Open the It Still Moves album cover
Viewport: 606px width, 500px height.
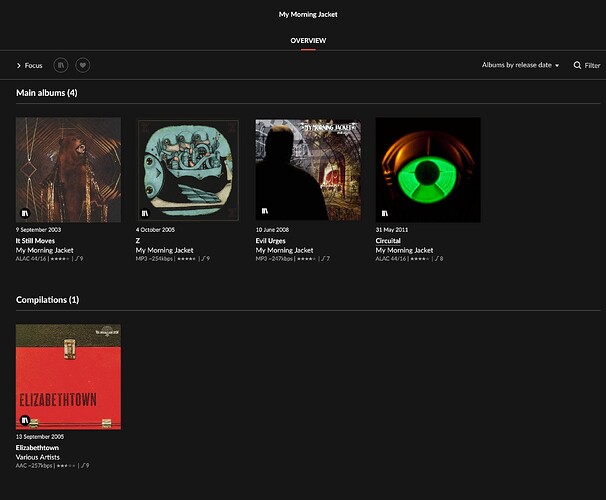68,170
